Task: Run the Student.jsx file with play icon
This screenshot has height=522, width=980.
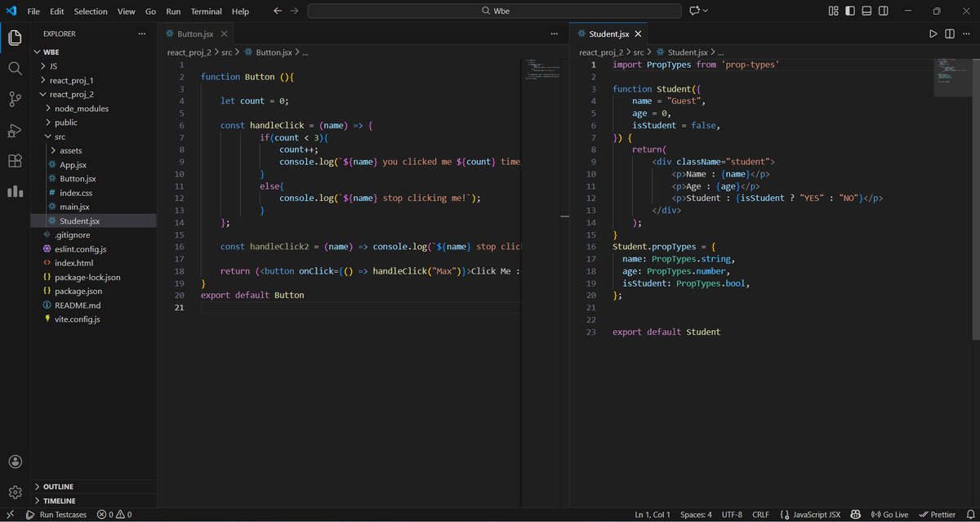Action: pos(933,34)
